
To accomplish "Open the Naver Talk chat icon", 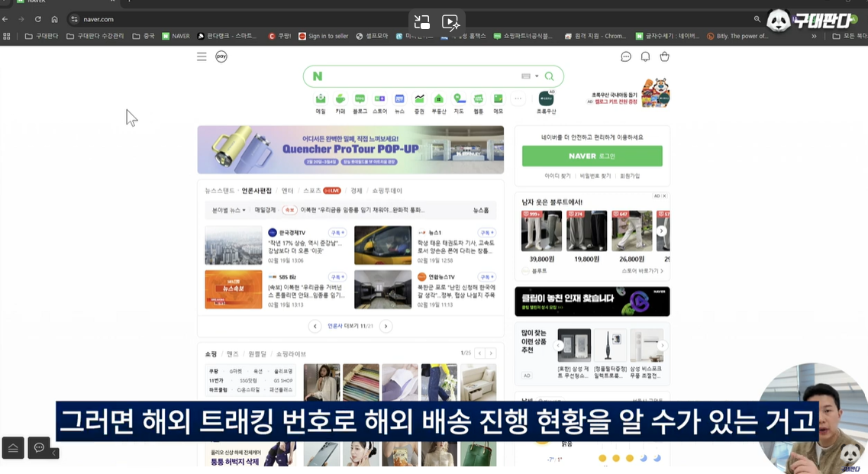I will click(626, 56).
